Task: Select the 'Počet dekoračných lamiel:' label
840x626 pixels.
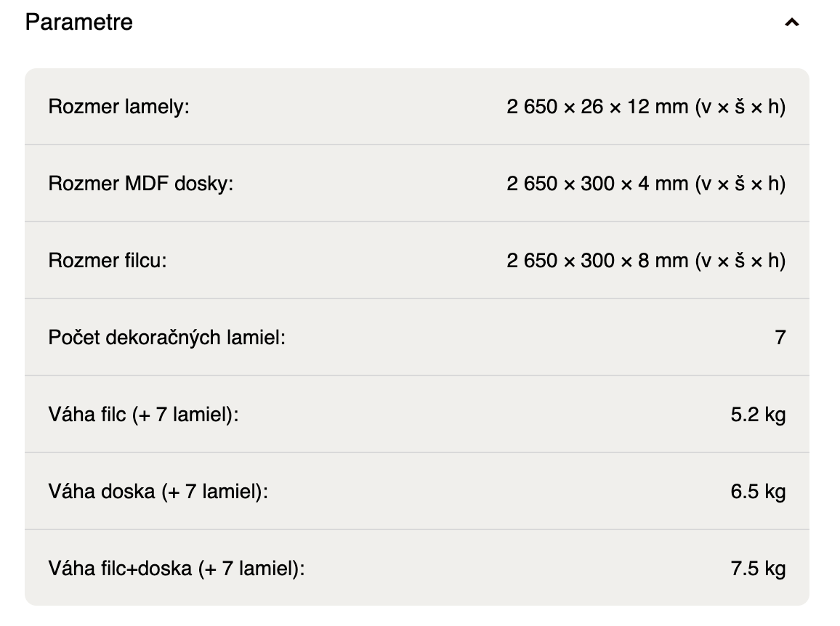Action: point(166,338)
